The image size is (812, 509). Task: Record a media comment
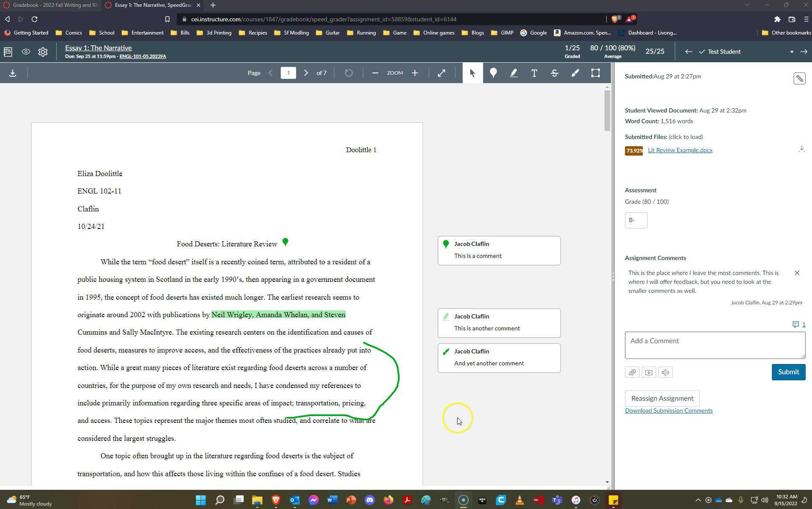(648, 372)
